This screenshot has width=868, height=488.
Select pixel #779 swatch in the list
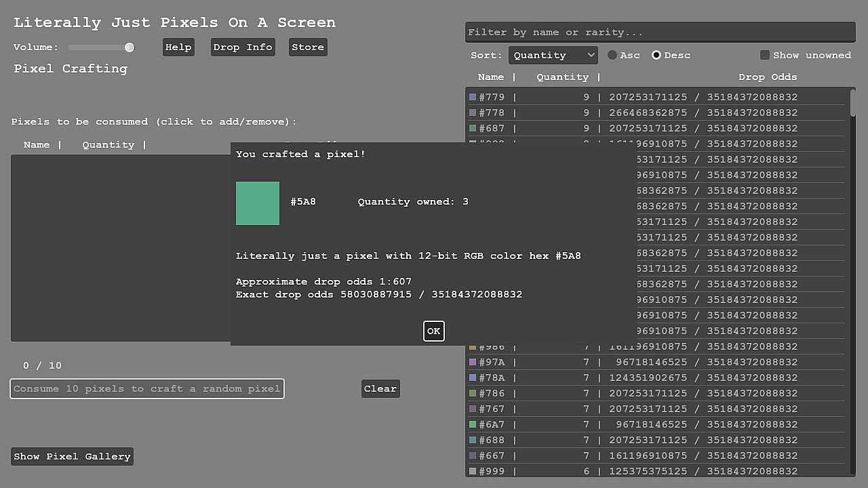pyautogui.click(x=473, y=97)
